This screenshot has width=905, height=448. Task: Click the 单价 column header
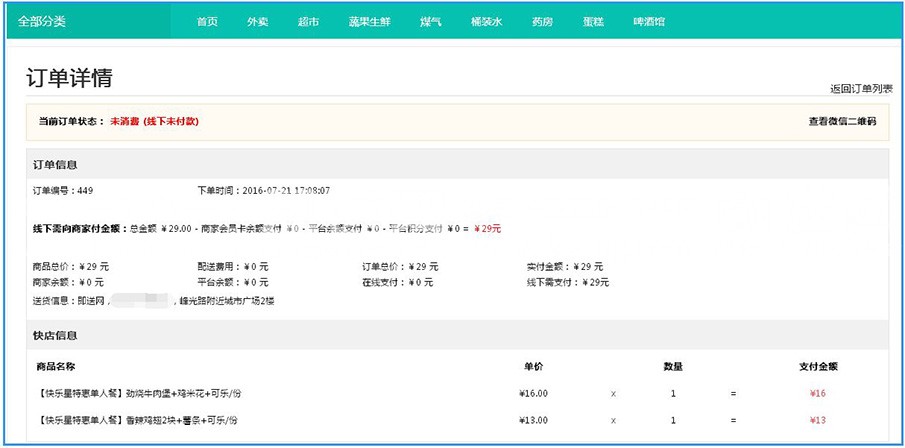tap(533, 366)
